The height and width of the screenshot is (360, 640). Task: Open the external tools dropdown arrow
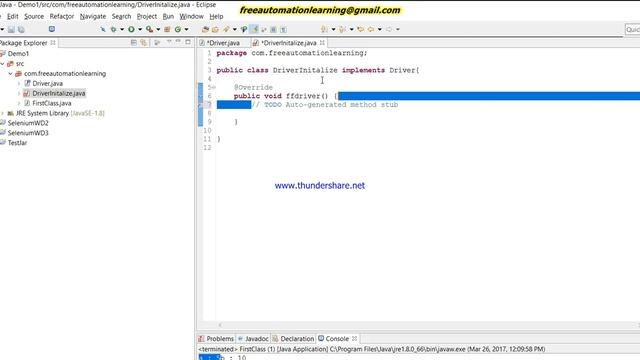click(x=158, y=29)
